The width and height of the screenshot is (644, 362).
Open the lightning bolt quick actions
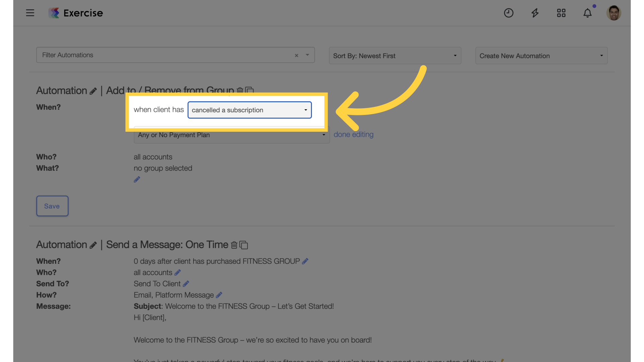[x=535, y=13]
